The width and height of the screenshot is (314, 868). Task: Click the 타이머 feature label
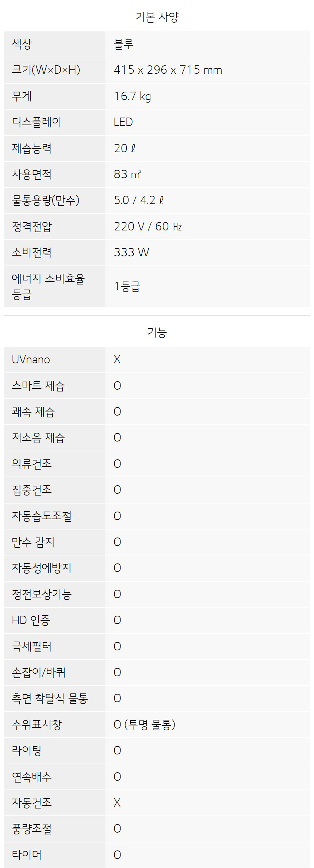(x=27, y=855)
